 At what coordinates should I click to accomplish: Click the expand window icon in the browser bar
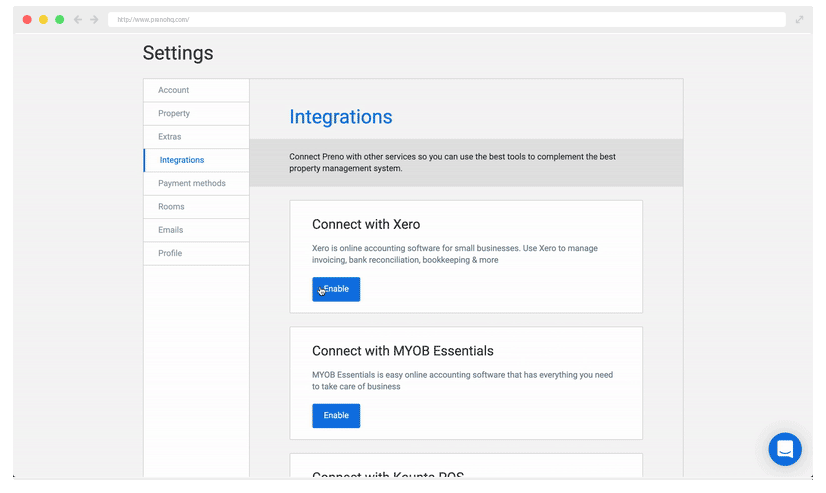coord(799,19)
